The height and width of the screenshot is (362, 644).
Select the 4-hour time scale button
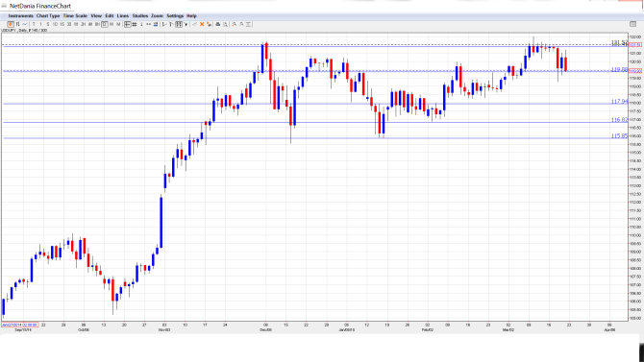(90, 24)
